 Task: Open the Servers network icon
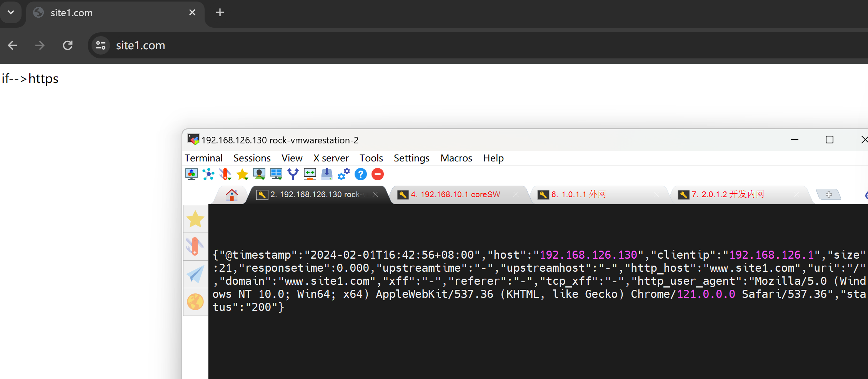point(208,175)
